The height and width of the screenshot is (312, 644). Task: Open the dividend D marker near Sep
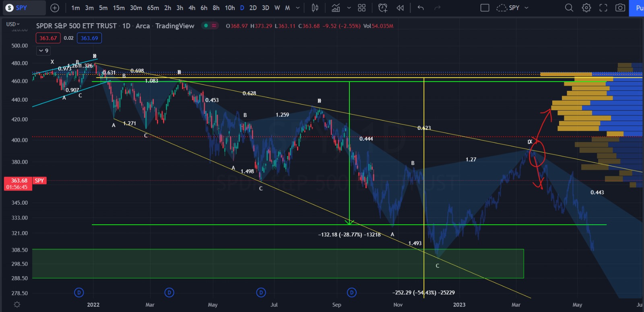point(352,292)
